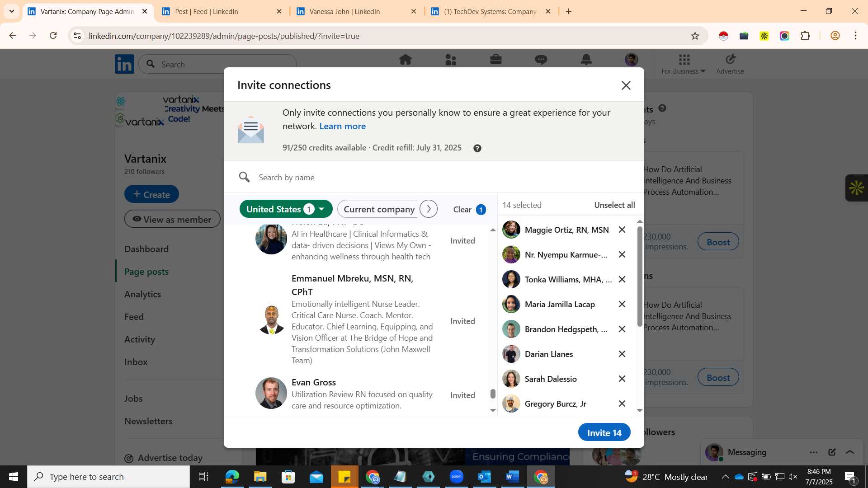Click scroll down arrow of selected list
Viewport: 868px width, 488px height.
pos(640,410)
